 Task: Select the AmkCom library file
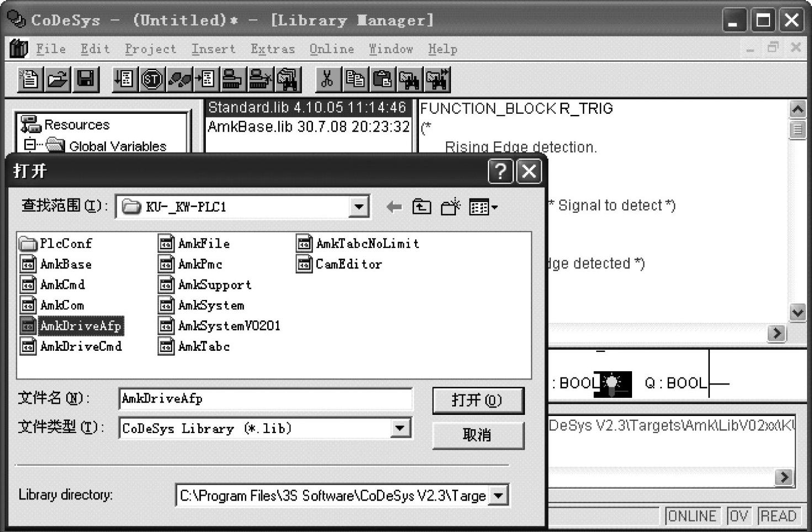52,305
